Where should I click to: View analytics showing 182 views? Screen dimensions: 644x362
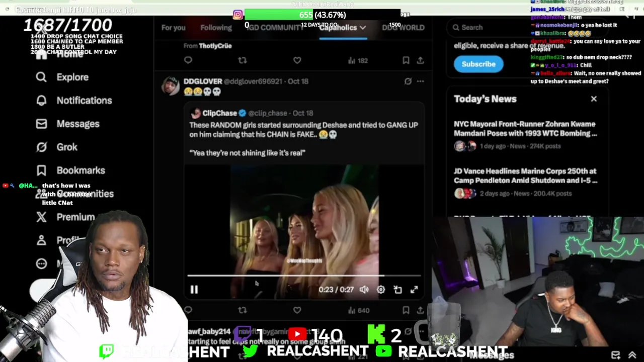point(358,60)
